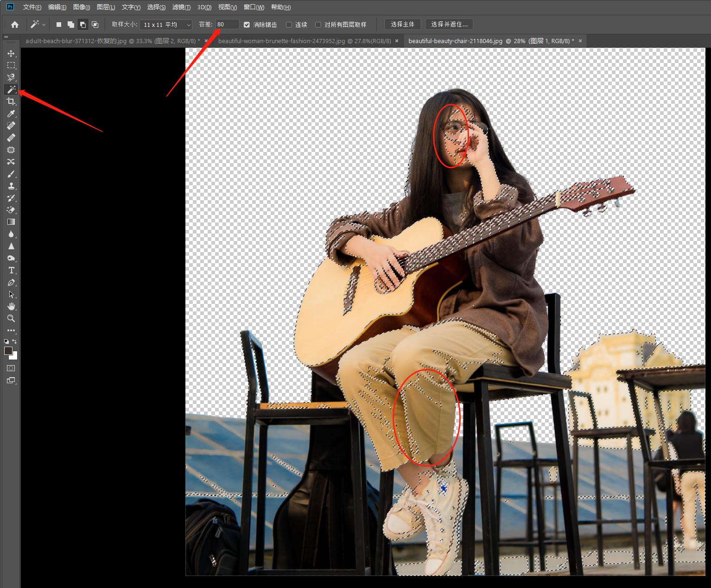
Task: Open the 取样大小 sample size dropdown
Action: click(166, 25)
